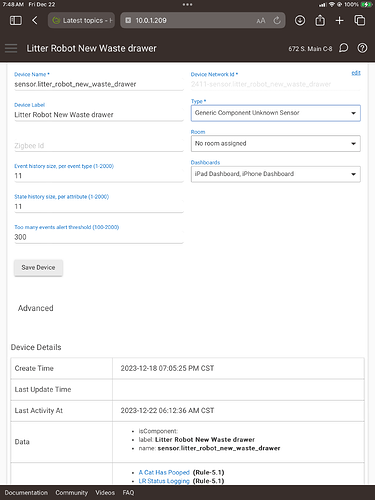Go back to previous page
375x500 pixels.
click(35, 21)
